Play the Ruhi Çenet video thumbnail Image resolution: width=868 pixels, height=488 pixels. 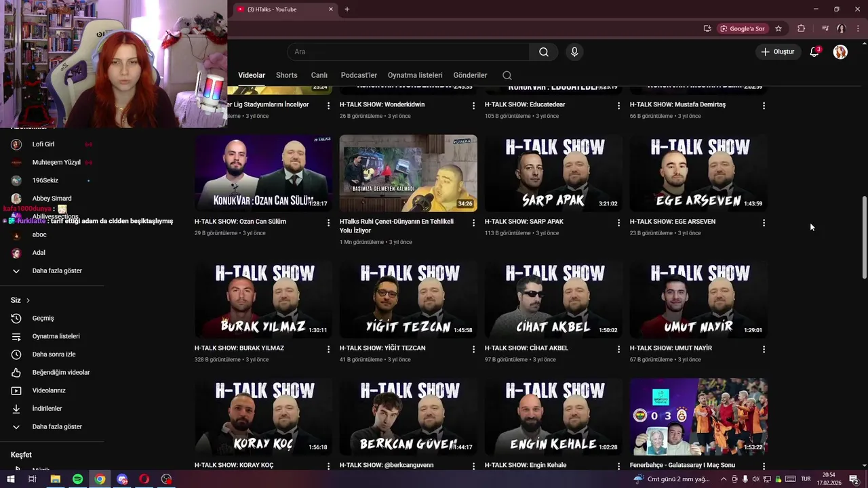pyautogui.click(x=408, y=173)
